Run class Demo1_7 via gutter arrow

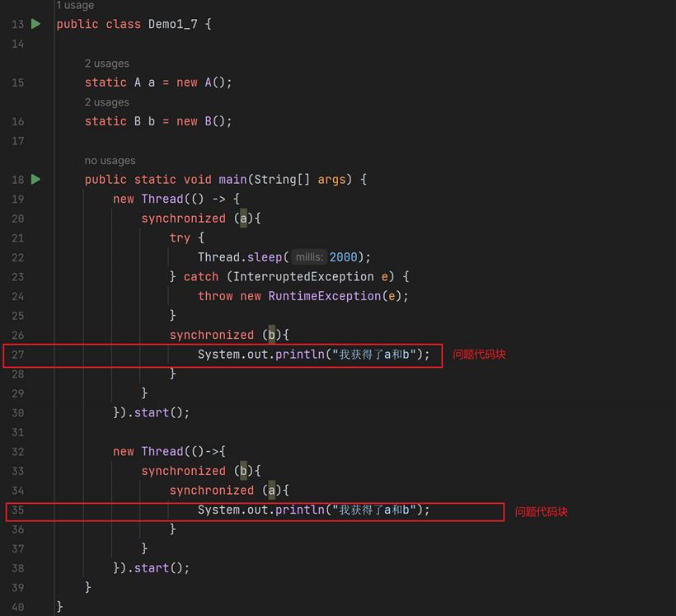(x=35, y=24)
